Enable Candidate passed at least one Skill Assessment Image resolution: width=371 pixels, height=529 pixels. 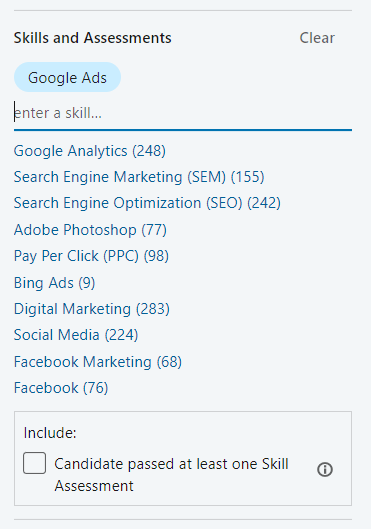(x=34, y=463)
